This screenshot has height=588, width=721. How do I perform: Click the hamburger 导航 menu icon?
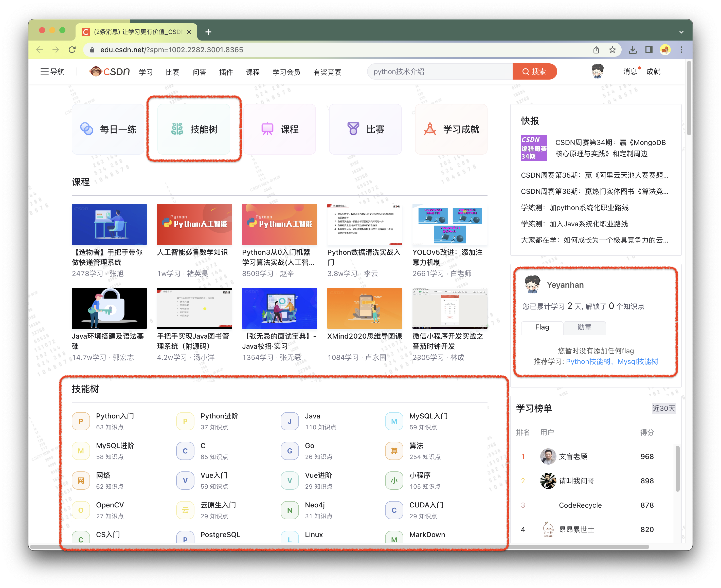pos(44,71)
